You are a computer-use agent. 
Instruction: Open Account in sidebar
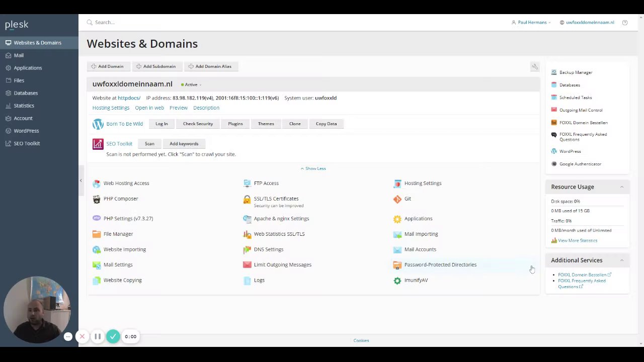(39, 118)
